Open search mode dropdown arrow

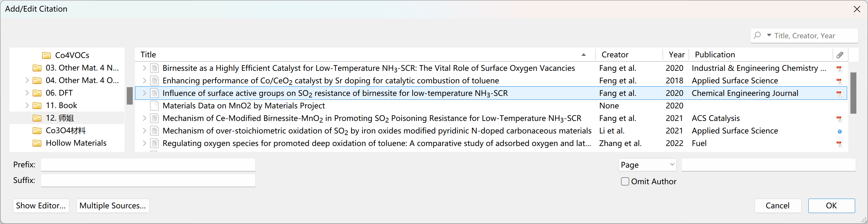point(769,35)
